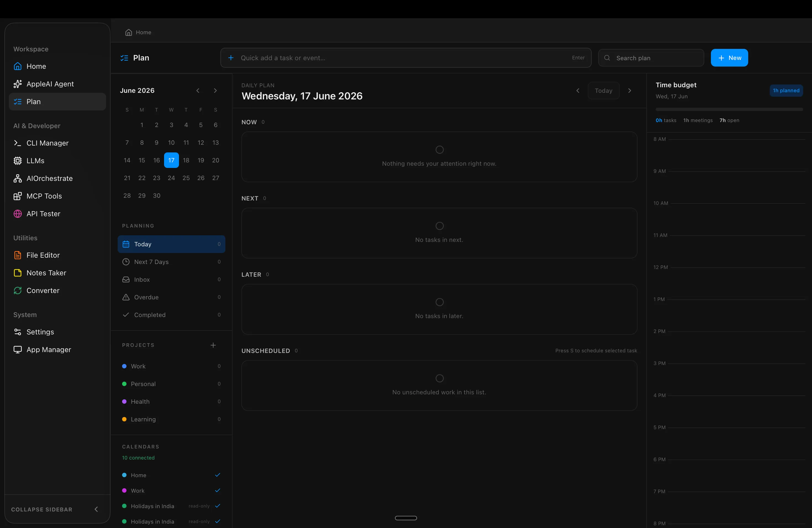Go to next day in daily plan
The image size is (812, 528).
pyautogui.click(x=630, y=90)
